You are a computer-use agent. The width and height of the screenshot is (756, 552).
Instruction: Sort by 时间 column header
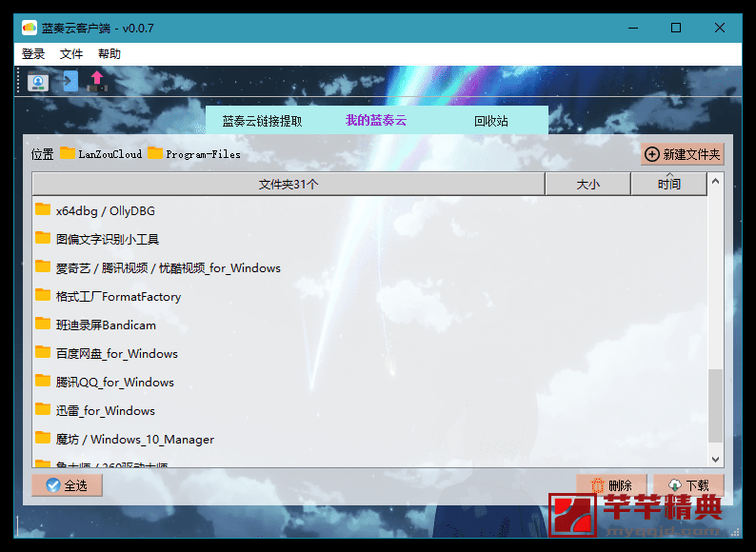click(668, 185)
